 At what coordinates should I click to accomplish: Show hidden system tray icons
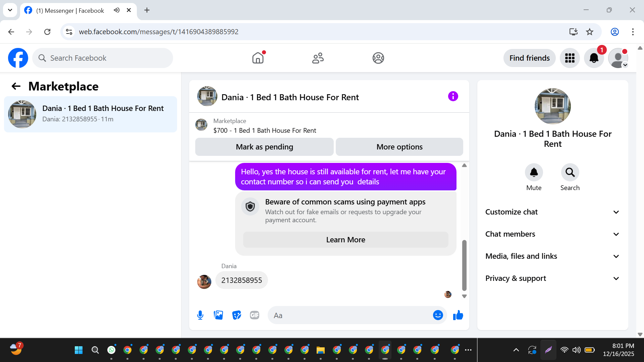click(x=516, y=350)
